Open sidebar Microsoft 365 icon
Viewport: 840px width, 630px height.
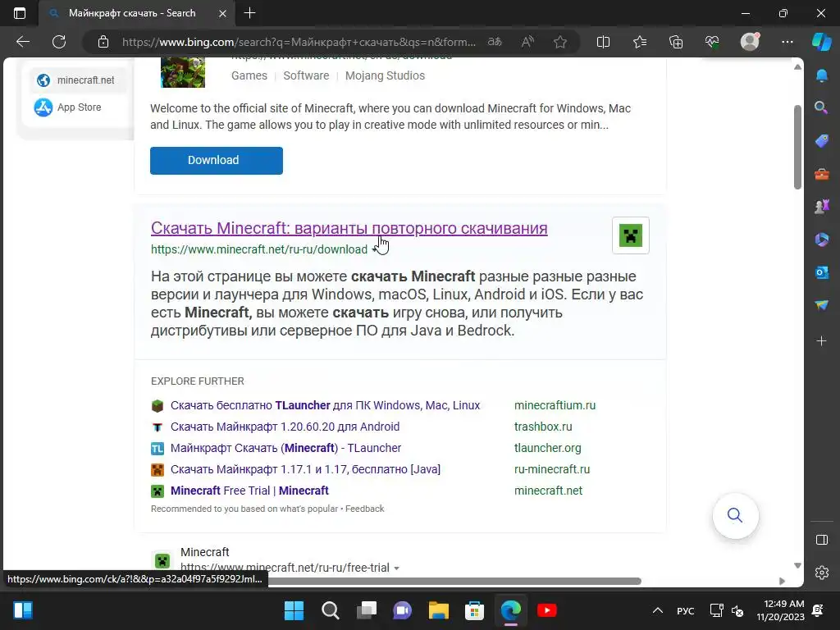(822, 240)
